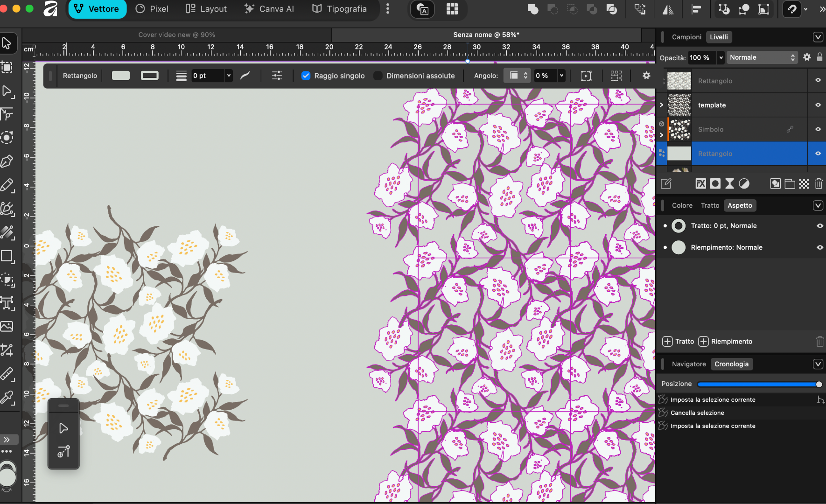Image resolution: width=826 pixels, height=504 pixels.
Task: Click the Artistic Text tool
Action: (7, 303)
